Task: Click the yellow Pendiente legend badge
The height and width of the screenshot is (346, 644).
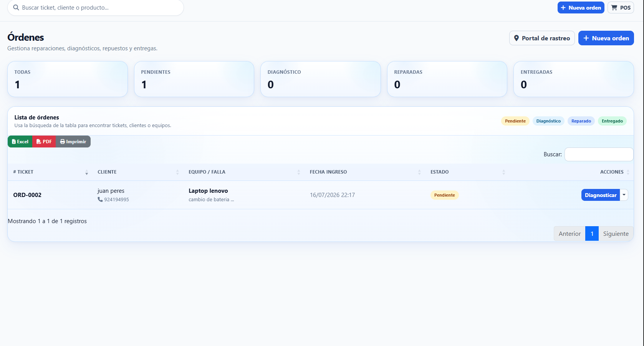Action: click(515, 121)
